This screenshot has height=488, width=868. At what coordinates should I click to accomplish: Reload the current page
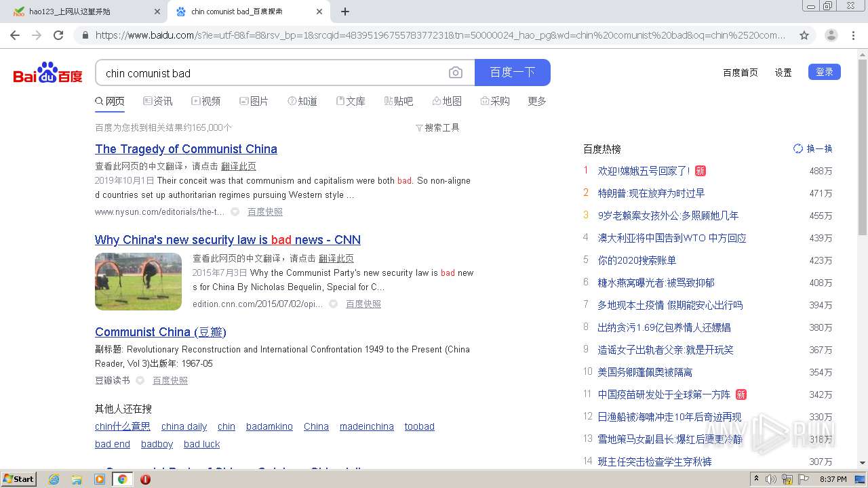[x=58, y=35]
